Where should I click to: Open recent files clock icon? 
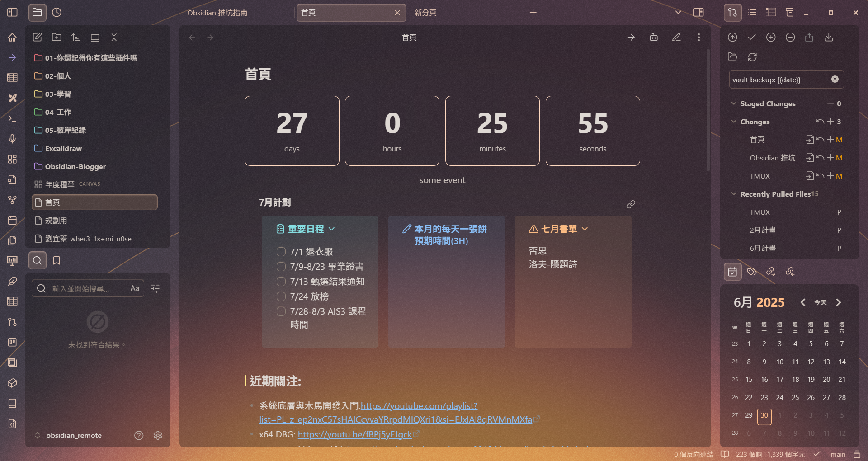point(57,12)
